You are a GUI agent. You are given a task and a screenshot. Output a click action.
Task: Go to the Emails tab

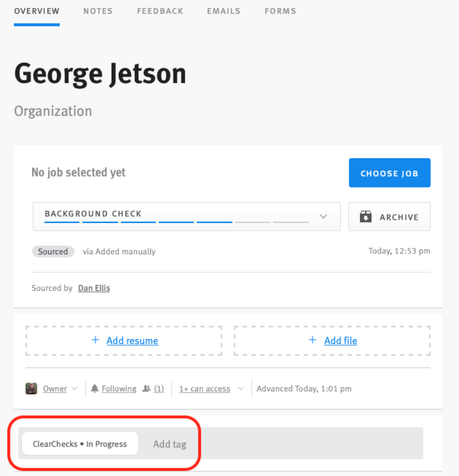[x=223, y=11]
